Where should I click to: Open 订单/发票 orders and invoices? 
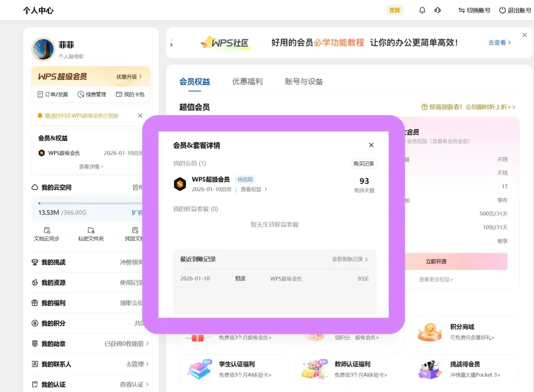[52, 94]
